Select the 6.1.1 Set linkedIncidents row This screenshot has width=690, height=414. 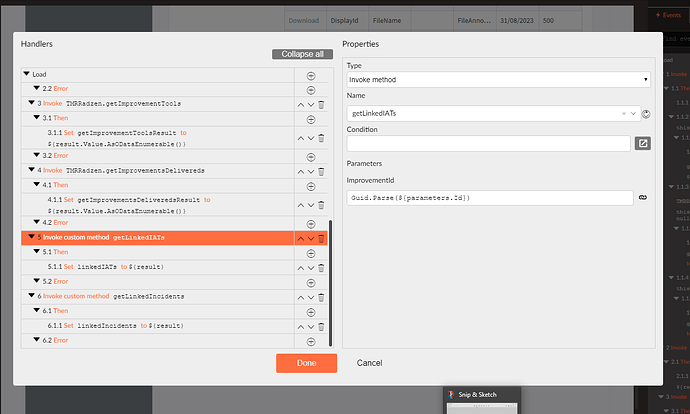click(x=158, y=326)
